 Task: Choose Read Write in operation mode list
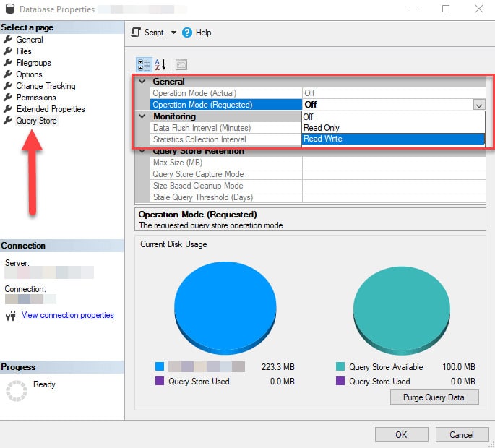point(393,139)
